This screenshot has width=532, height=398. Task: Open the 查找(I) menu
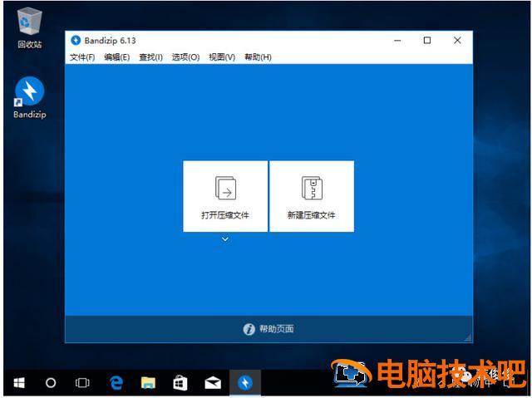click(x=150, y=57)
